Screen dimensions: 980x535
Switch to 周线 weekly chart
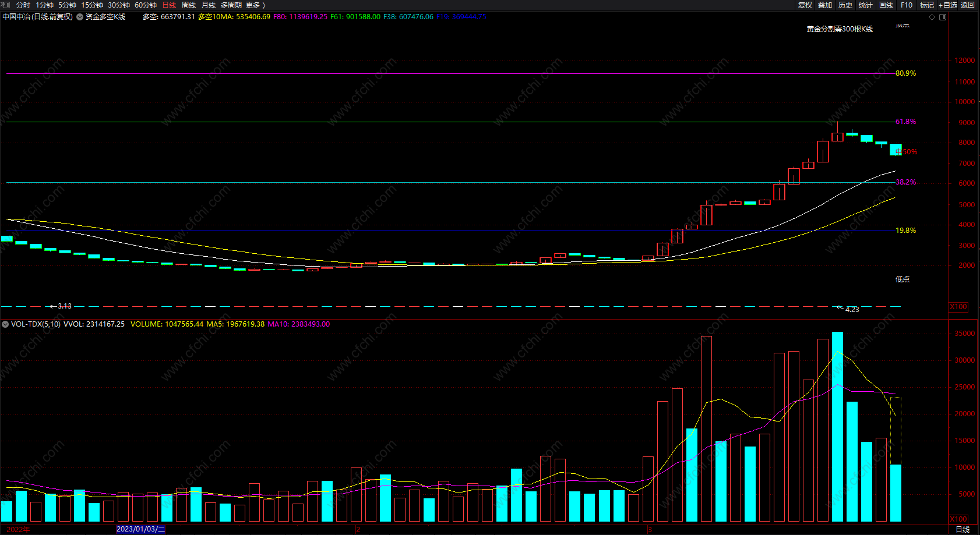[189, 5]
